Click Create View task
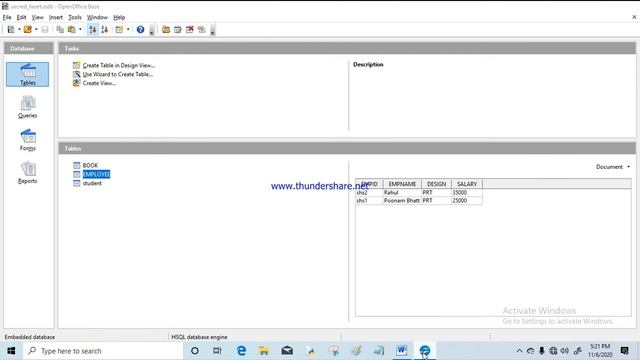Image resolution: width=640 pixels, height=360 pixels. tap(99, 83)
